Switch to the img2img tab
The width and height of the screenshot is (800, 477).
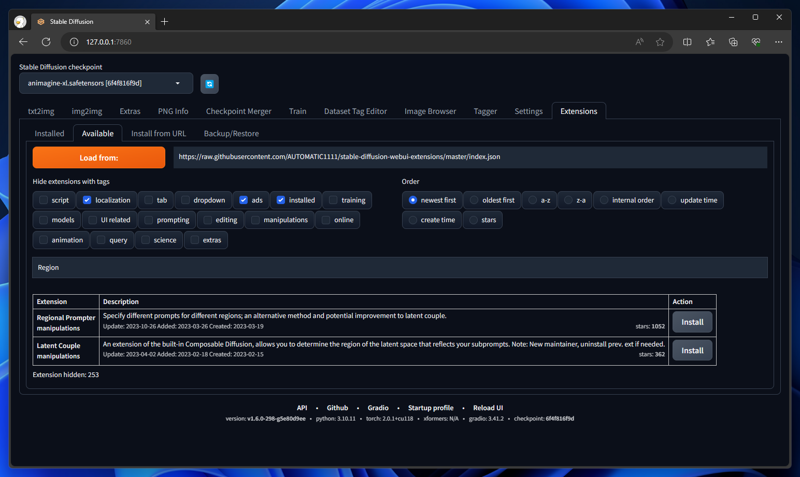[x=87, y=111]
